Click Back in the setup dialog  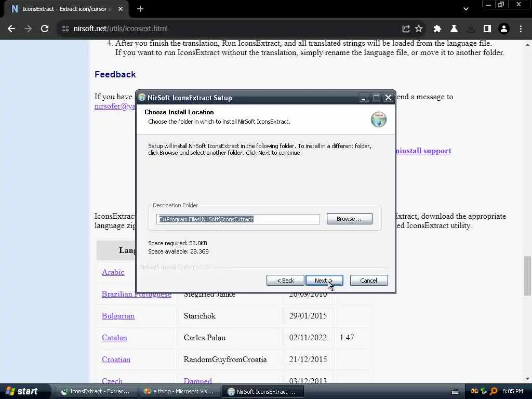[285, 281]
